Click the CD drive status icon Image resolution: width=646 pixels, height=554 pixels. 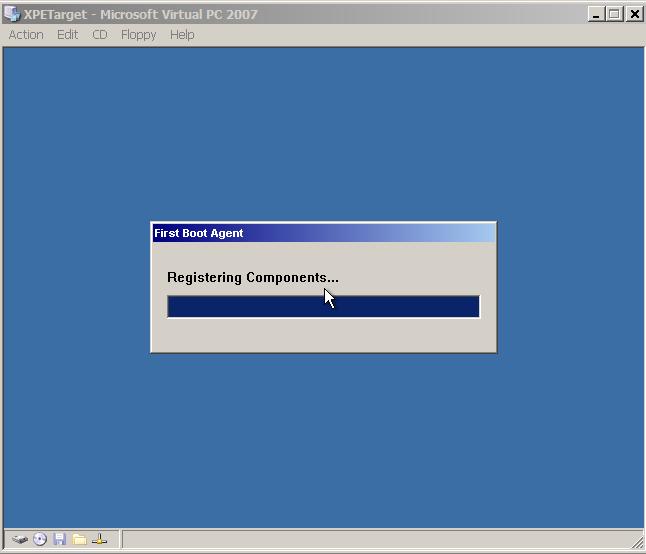40,539
